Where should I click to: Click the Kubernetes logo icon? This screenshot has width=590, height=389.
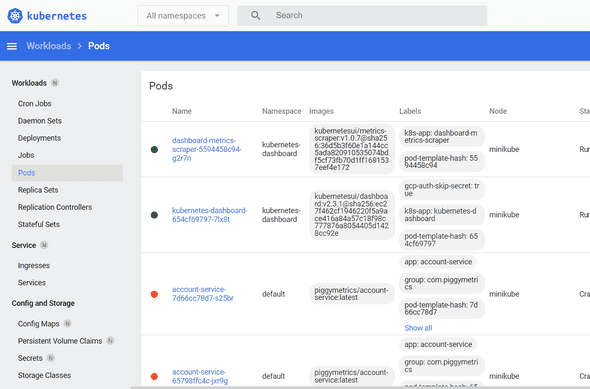click(x=15, y=15)
